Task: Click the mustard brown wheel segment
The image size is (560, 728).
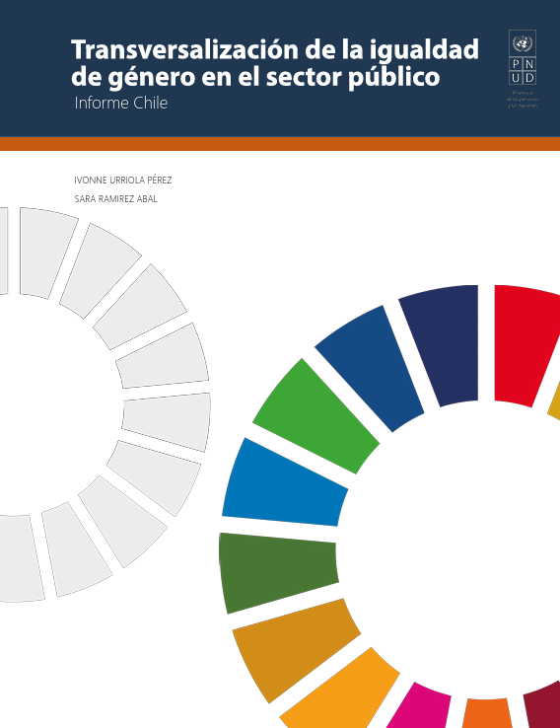Action: pos(295,649)
